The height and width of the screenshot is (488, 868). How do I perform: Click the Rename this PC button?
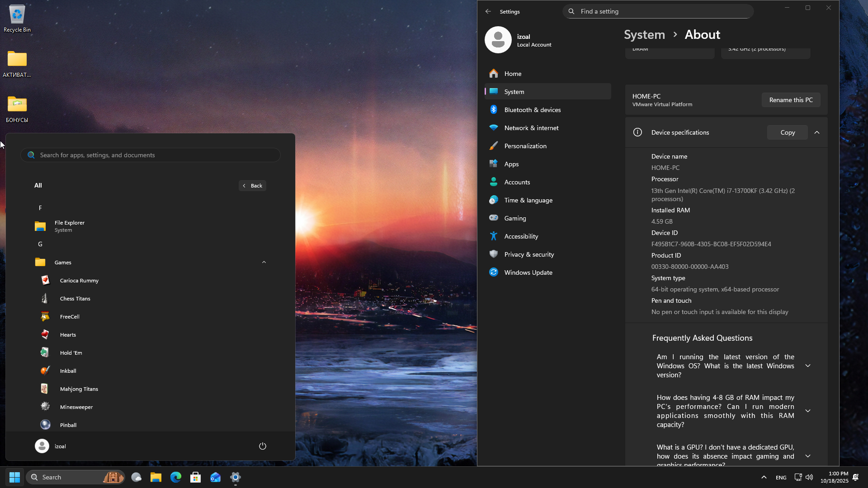[x=791, y=100]
